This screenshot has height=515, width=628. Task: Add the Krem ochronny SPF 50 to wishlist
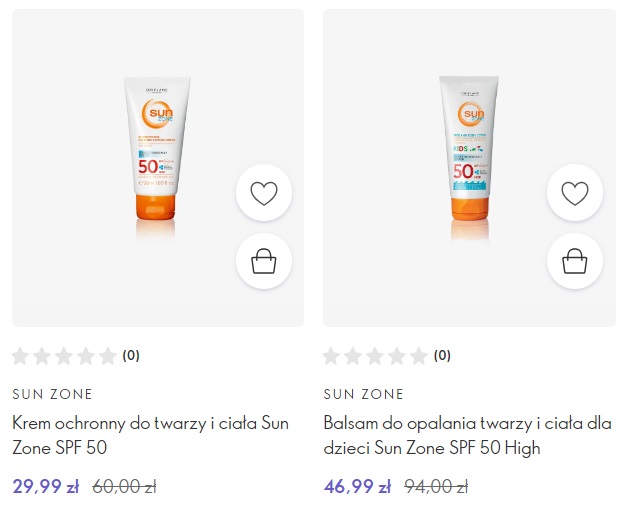click(263, 194)
